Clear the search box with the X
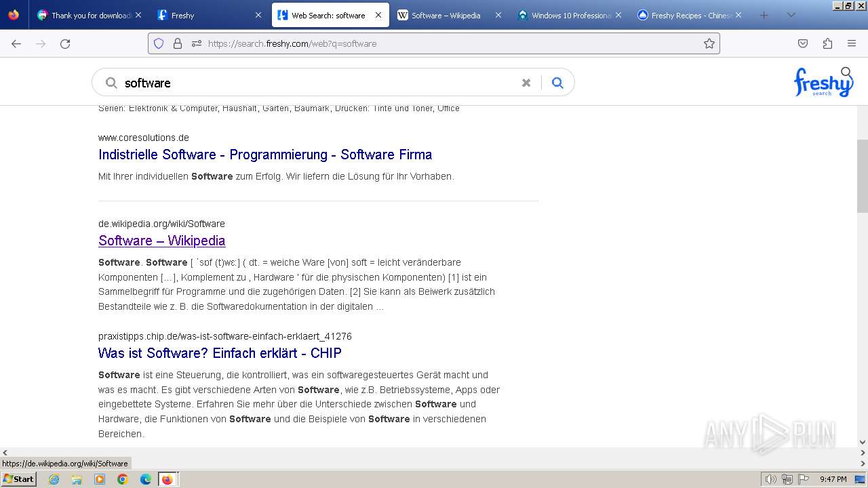 (x=526, y=83)
